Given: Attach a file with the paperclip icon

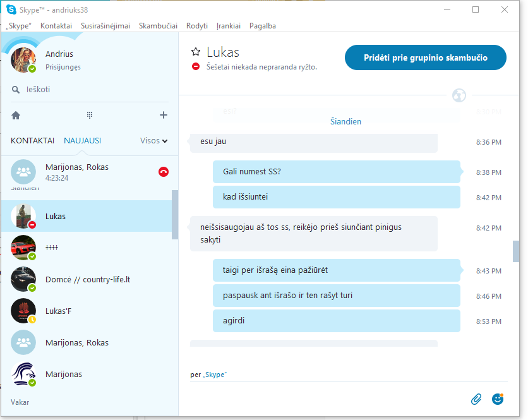Looking at the screenshot, I should [476, 399].
